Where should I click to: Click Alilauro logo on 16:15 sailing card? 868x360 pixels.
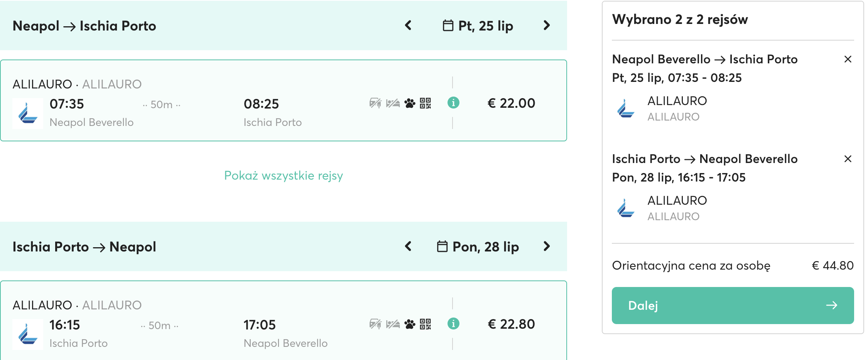point(28,334)
